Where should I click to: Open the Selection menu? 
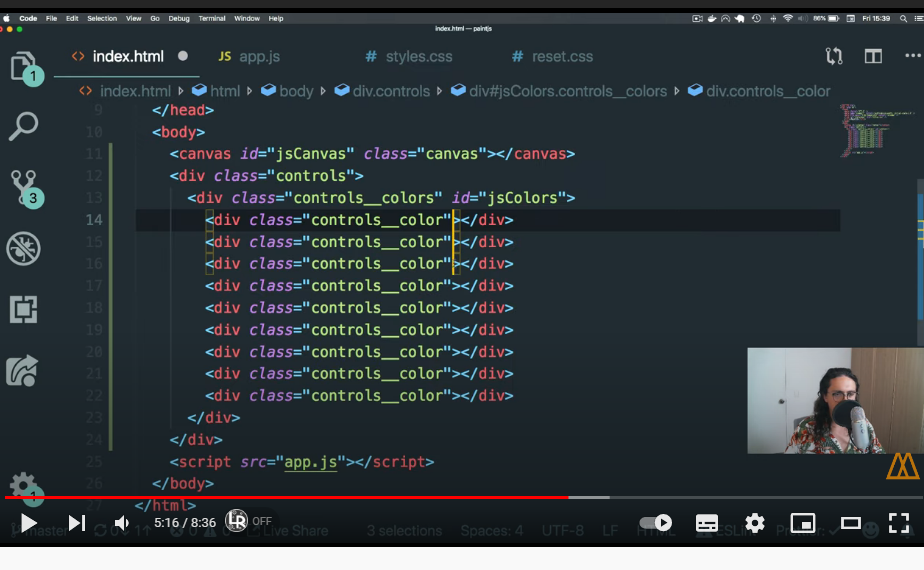pyautogui.click(x=102, y=18)
